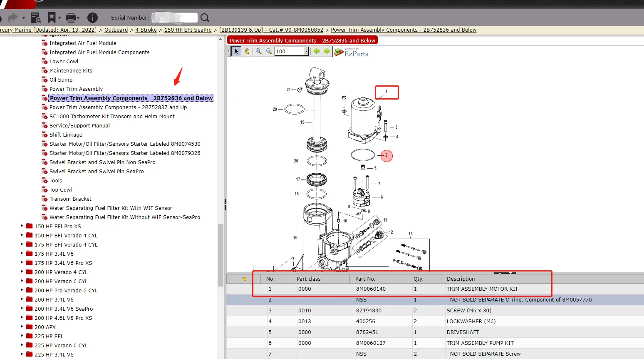
Task: Expand the 200 HP 4.6L V8 Pro XS folder
Action: coord(22,317)
